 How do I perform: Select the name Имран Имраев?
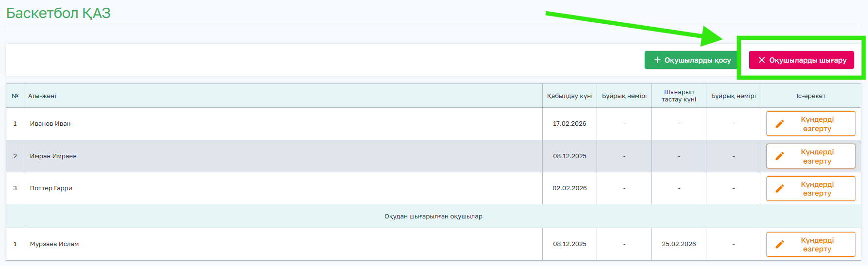[53, 156]
